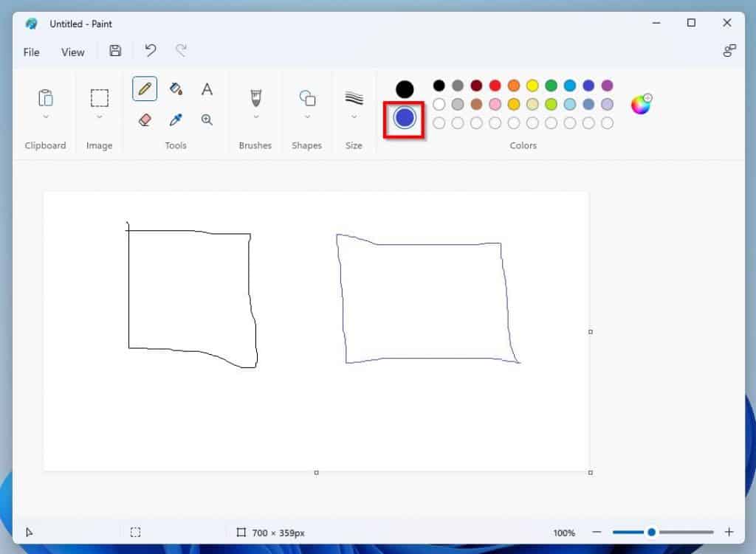
Task: Click the zoom in plus button
Action: [x=729, y=532]
